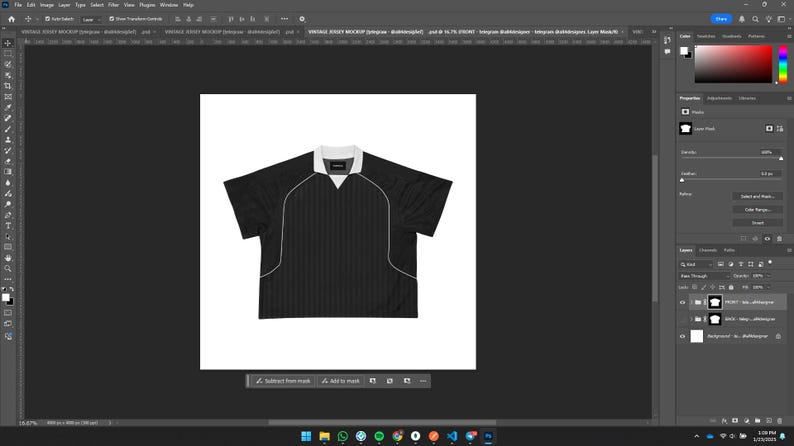
Task: Open the search magnifier icon at top right
Action: pyautogui.click(x=755, y=19)
